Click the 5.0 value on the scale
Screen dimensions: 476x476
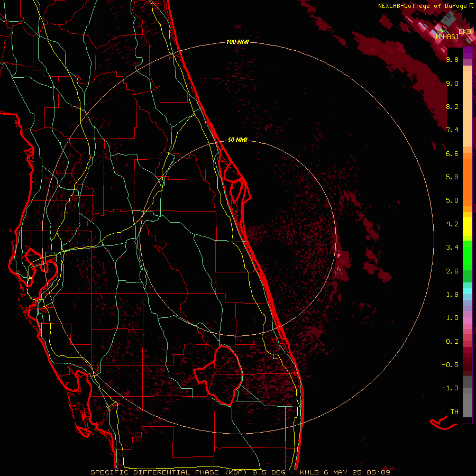coord(452,200)
